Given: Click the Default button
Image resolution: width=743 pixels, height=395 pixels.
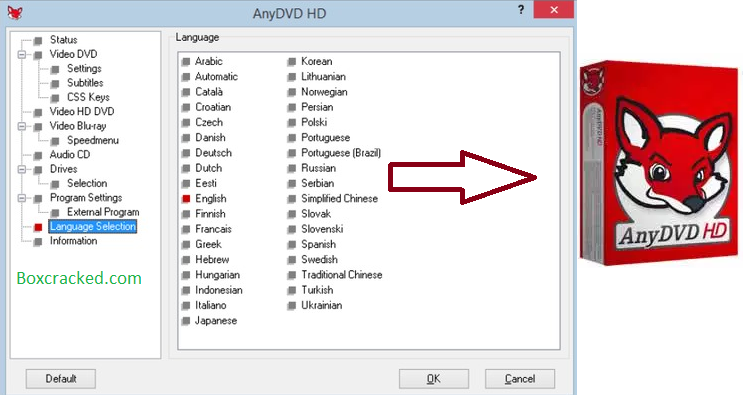Looking at the screenshot, I should [x=61, y=379].
